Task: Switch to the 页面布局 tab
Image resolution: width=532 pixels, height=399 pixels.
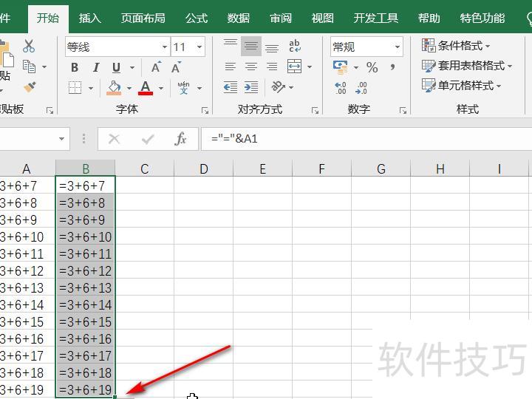Action: click(x=143, y=18)
